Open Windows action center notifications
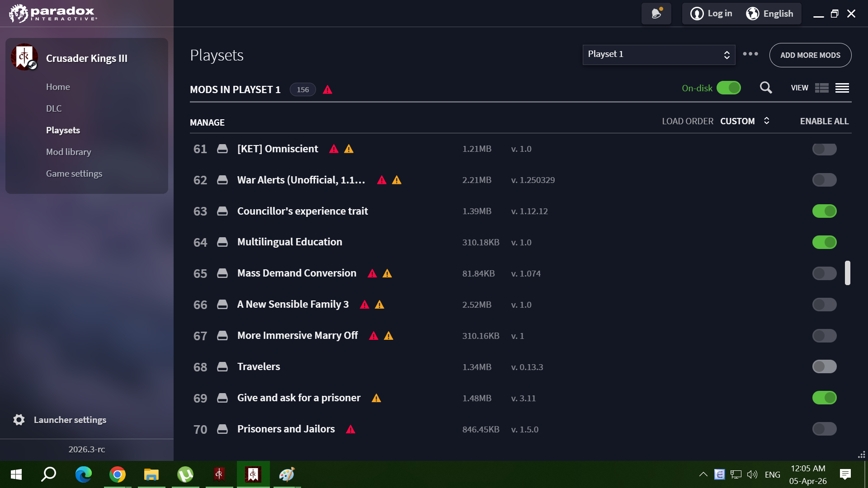Screen dimensions: 868x488 (845, 474)
